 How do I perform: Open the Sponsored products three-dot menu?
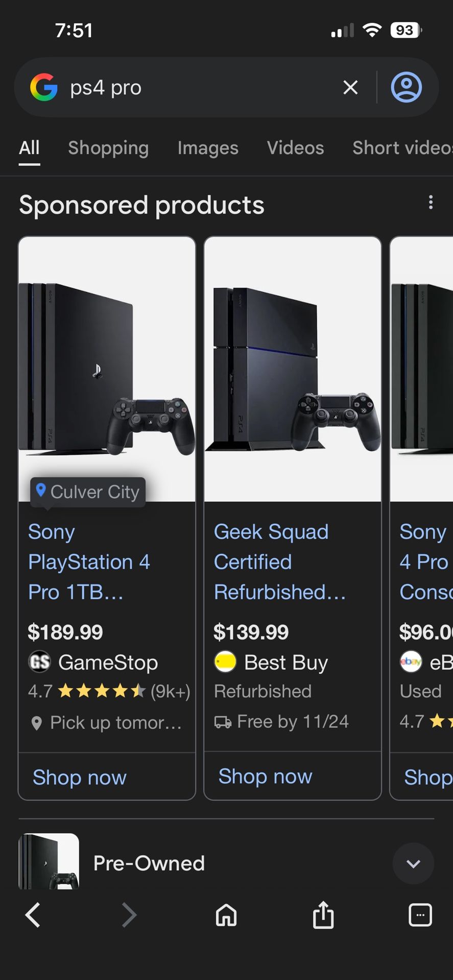pyautogui.click(x=431, y=203)
